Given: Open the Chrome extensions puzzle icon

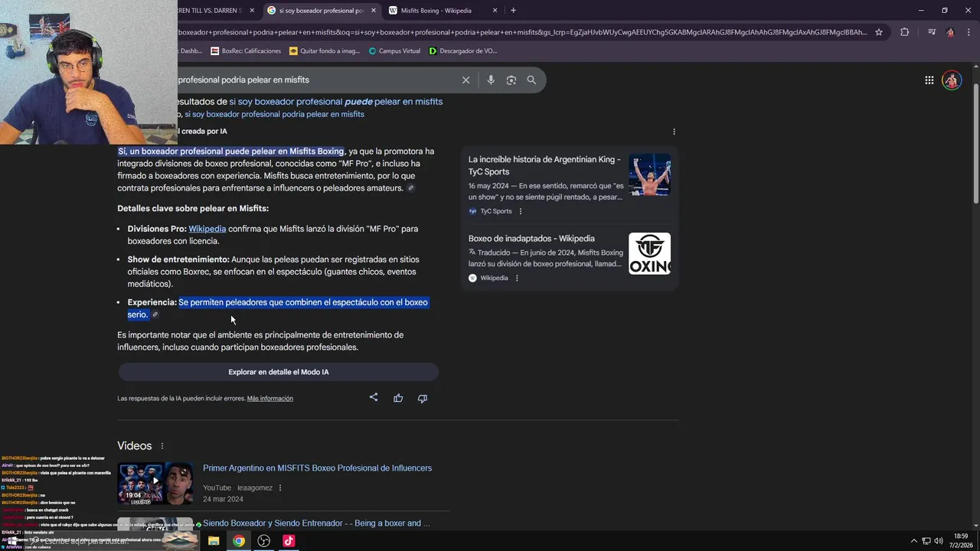Looking at the screenshot, I should click(x=905, y=32).
